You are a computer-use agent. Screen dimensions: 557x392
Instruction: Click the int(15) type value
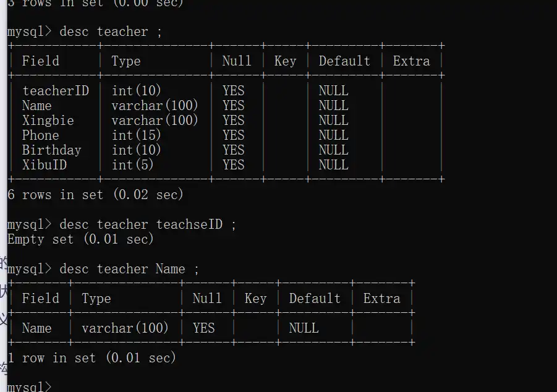coord(136,135)
